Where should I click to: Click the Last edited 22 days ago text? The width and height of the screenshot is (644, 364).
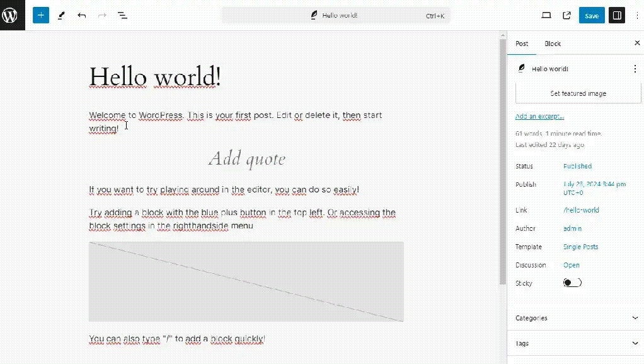point(549,144)
